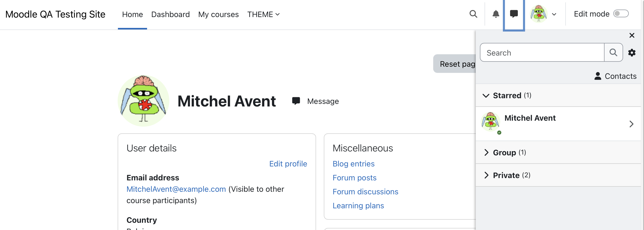Open My courses in navigation
This screenshot has height=230, width=644.
coord(218,14)
